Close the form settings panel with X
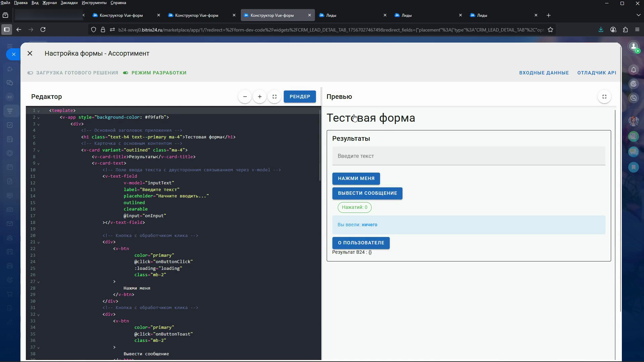Screen dimensions: 644x362 tap(30, 53)
